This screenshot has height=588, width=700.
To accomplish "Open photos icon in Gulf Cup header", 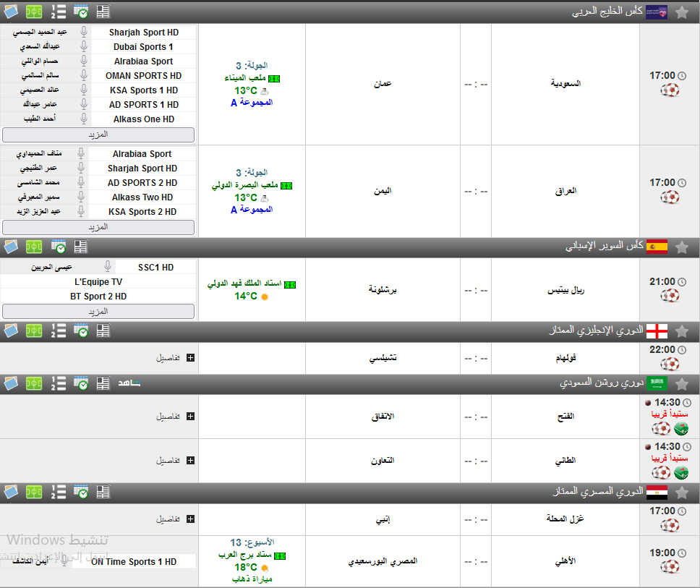I will (x=10, y=12).
